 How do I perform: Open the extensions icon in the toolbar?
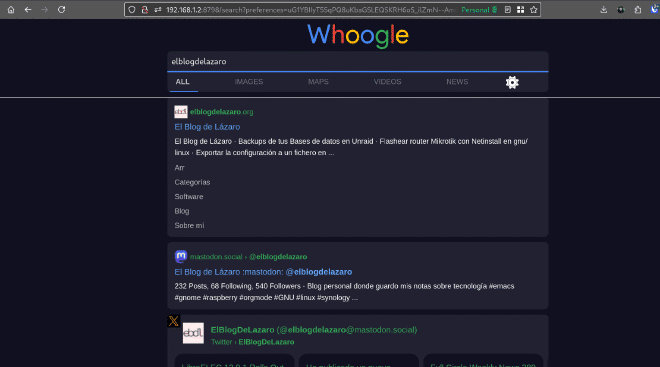[x=638, y=10]
